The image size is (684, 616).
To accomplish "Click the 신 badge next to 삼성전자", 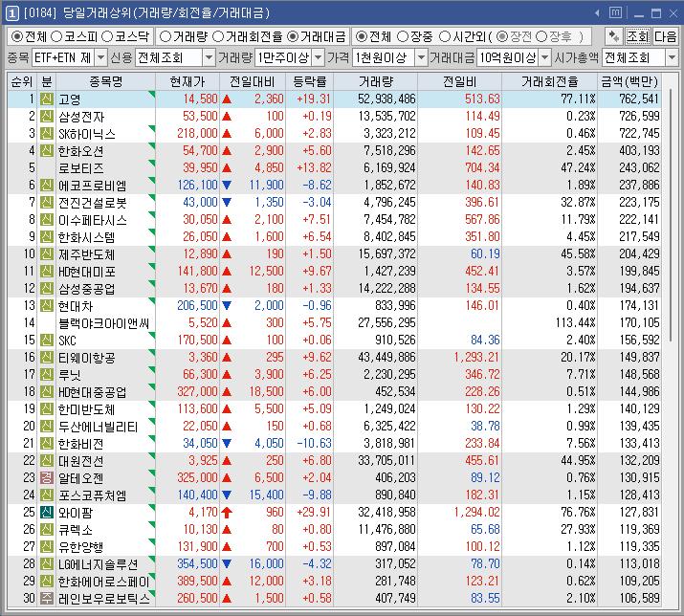I will 46,117.
